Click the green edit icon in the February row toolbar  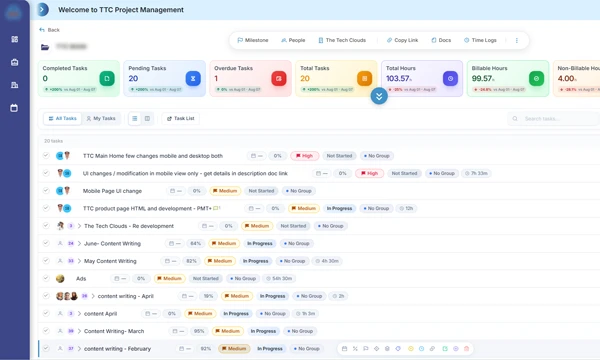coord(445,349)
